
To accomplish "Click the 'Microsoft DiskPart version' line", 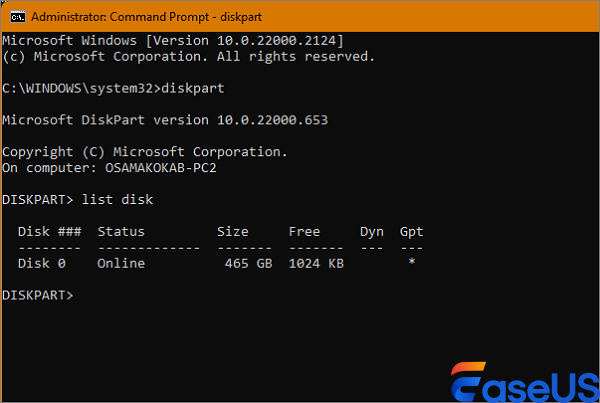I will (165, 120).
